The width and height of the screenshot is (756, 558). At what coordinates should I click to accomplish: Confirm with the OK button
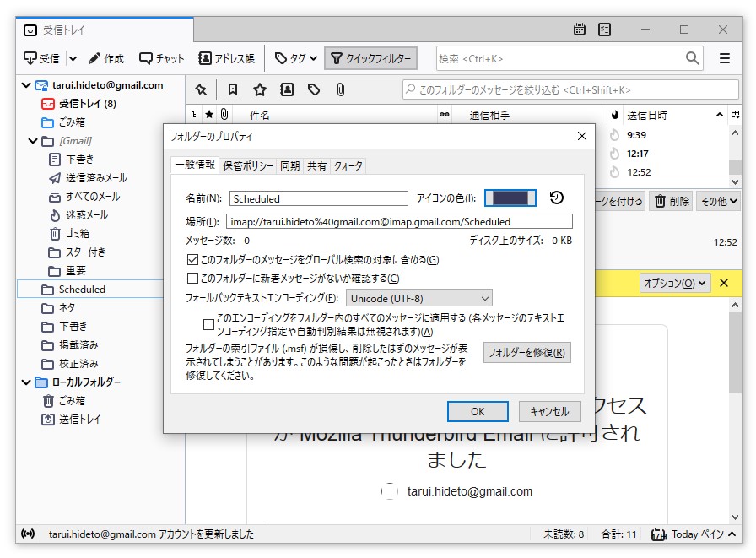point(478,411)
